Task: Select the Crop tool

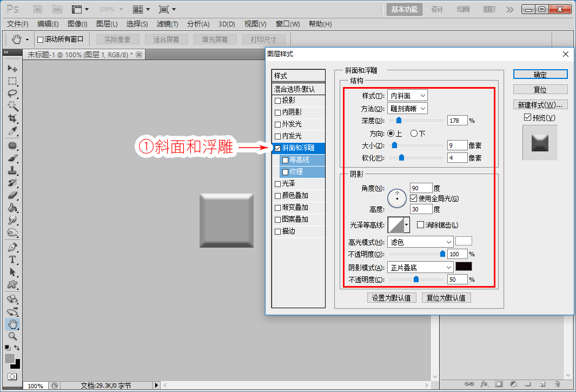Action: pyautogui.click(x=12, y=118)
